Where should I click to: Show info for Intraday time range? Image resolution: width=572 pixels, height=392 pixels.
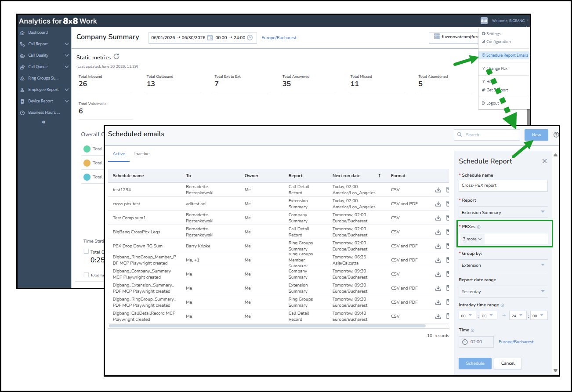point(502,305)
